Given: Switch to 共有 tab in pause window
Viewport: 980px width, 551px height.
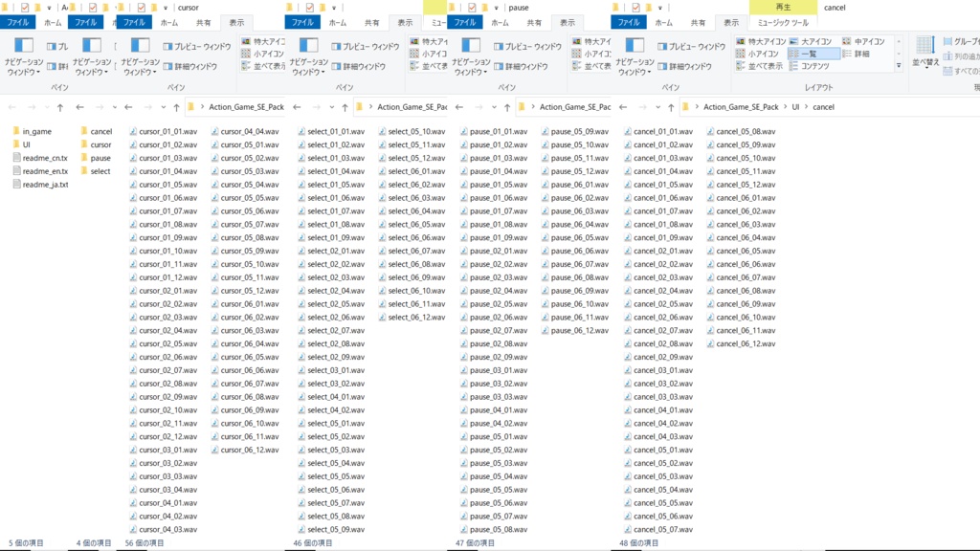Looking at the screenshot, I should pos(534,23).
